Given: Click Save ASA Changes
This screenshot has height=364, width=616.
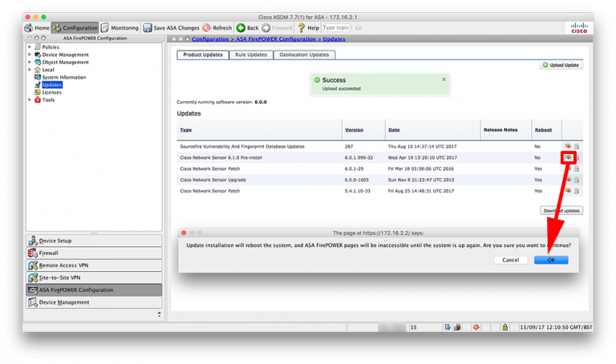Looking at the screenshot, I should (x=172, y=28).
